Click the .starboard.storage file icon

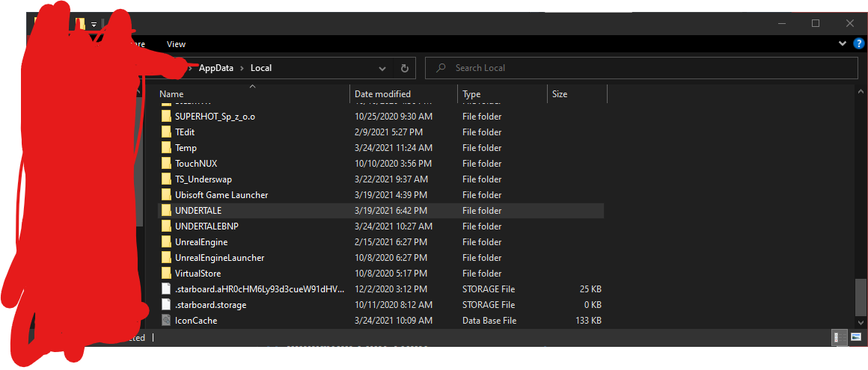pos(166,305)
